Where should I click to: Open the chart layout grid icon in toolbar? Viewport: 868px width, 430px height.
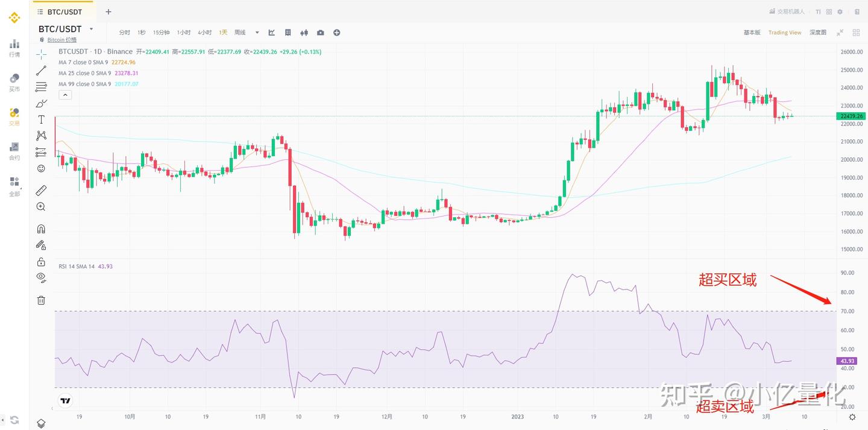(288, 33)
